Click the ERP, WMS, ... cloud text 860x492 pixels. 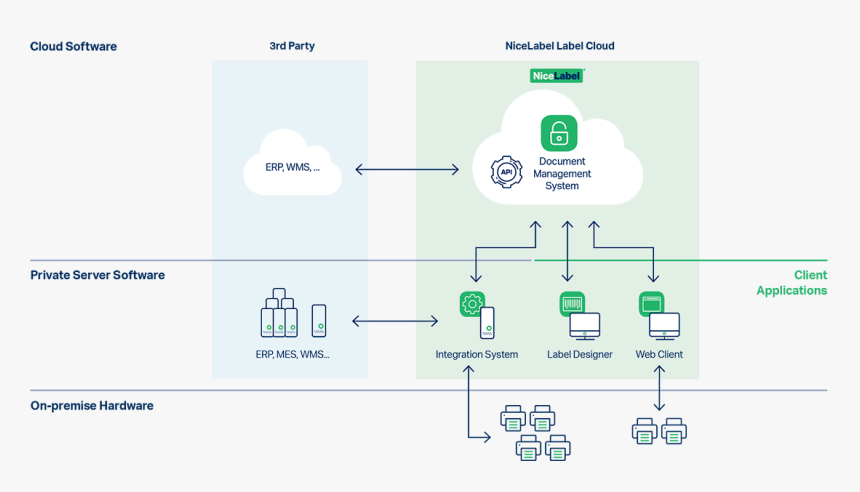pos(292,167)
